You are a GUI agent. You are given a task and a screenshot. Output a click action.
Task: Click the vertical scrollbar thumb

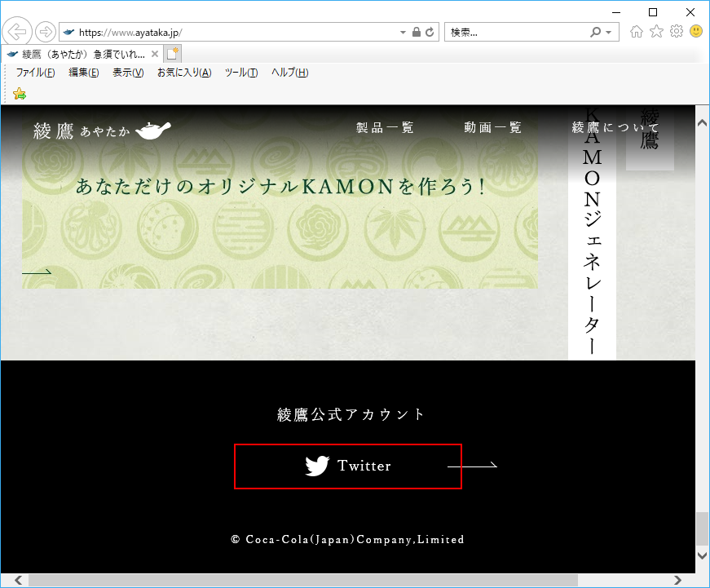703,528
